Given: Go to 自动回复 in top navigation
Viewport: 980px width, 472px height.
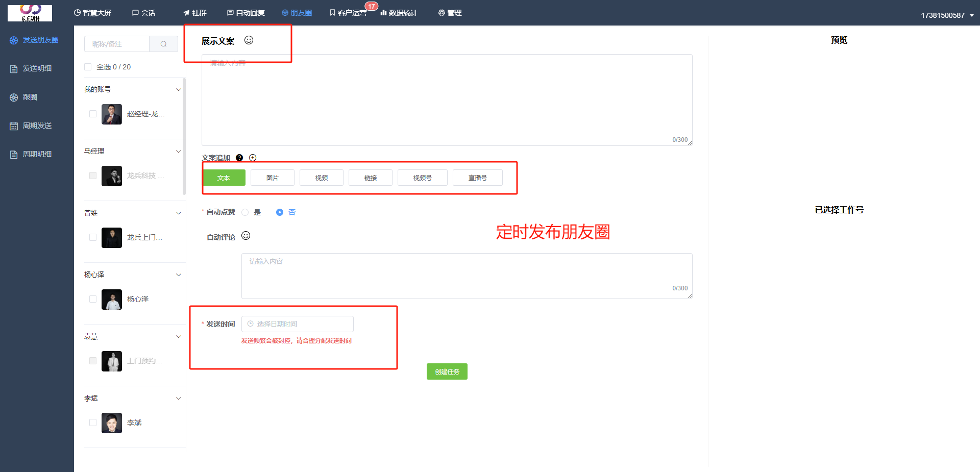Looking at the screenshot, I should [246, 13].
